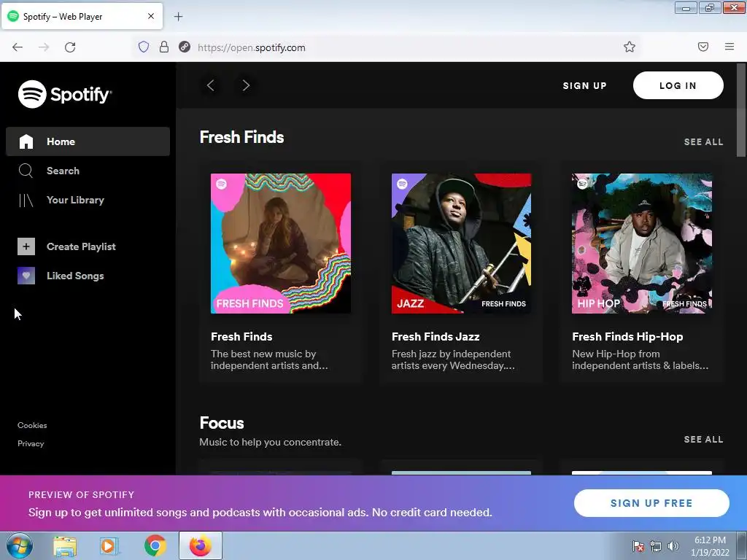
Task: Open the Fresh Finds Jazz cover
Action: click(x=461, y=244)
